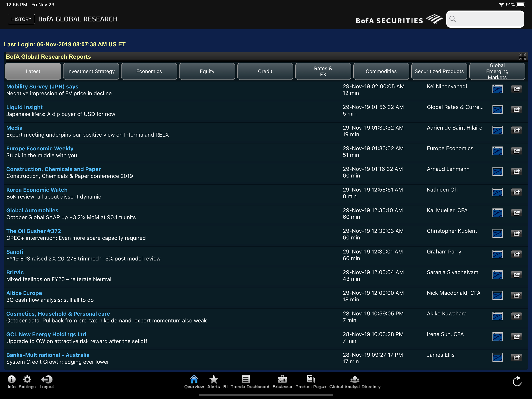Image resolution: width=532 pixels, height=399 pixels.
Task: Open GCL New Energy Holdings Ltd. link
Action: [x=47, y=335]
